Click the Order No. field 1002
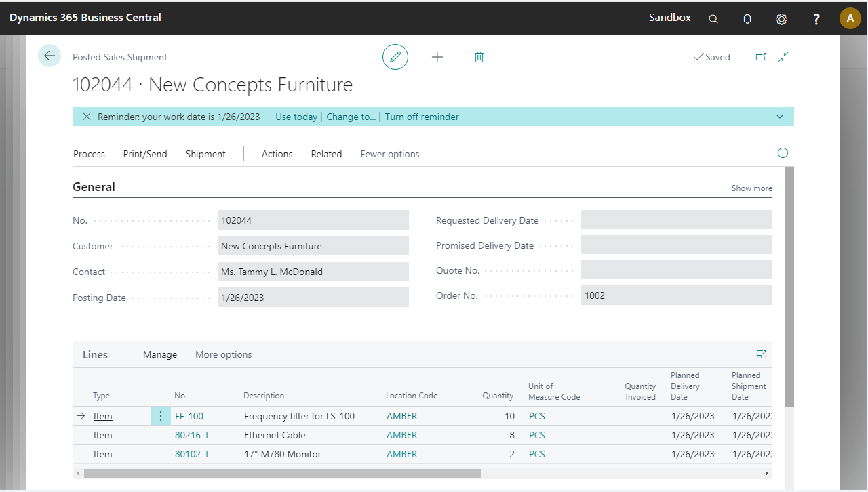868x492 pixels. 677,295
